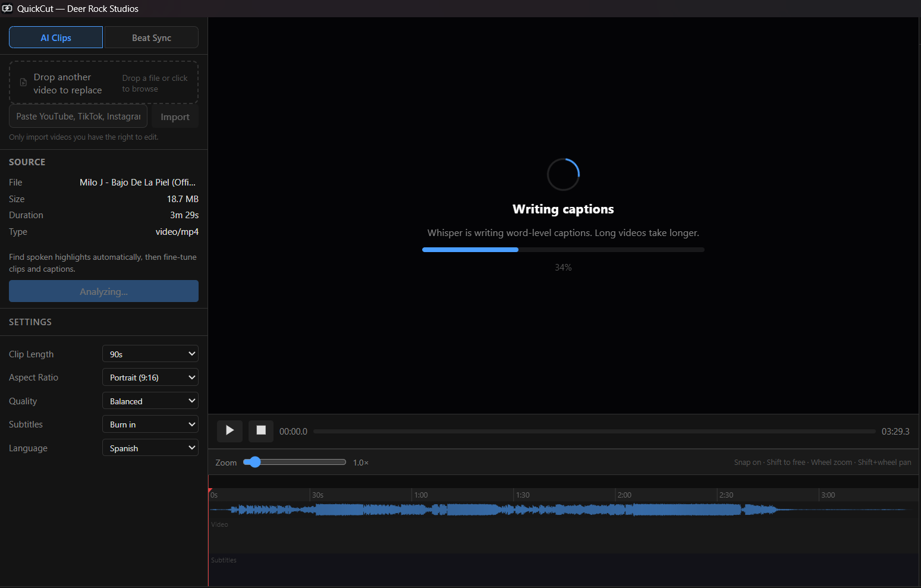Click the file icon in the drop zone
Screen dimensions: 921x588
[x=23, y=83]
